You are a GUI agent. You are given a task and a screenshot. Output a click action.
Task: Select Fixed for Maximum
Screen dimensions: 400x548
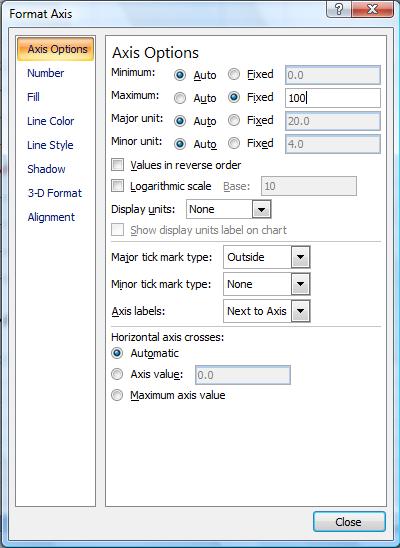(234, 98)
